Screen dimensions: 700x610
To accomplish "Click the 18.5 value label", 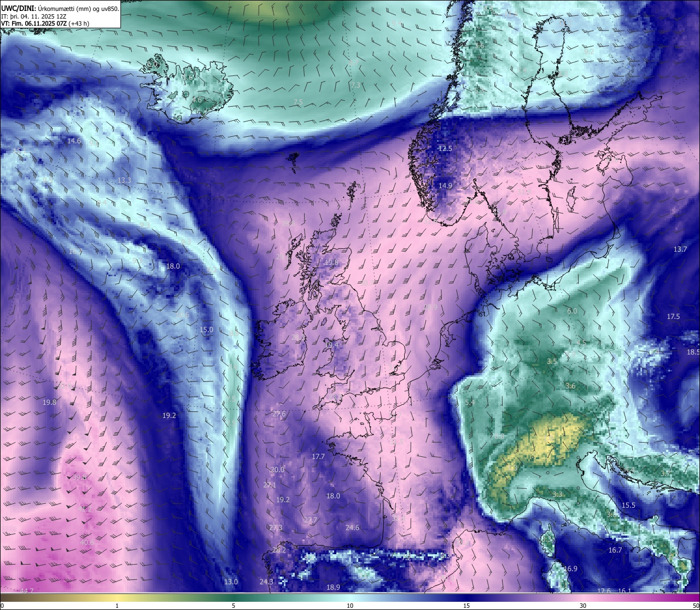I will click(693, 352).
